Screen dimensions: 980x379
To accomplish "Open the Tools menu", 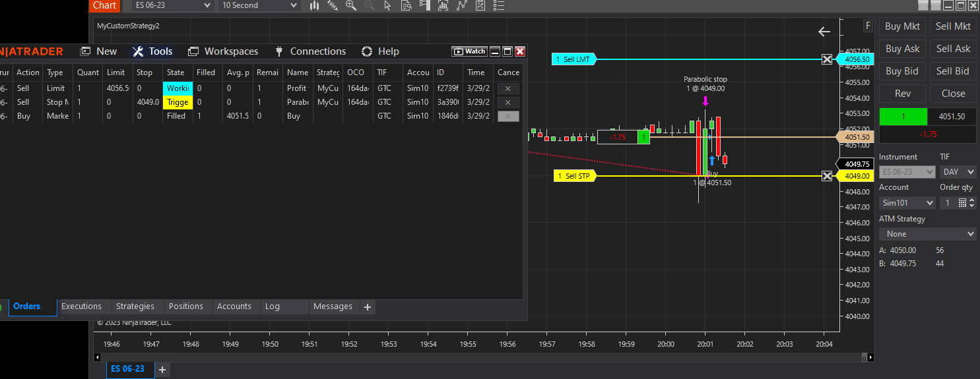I will tap(152, 51).
